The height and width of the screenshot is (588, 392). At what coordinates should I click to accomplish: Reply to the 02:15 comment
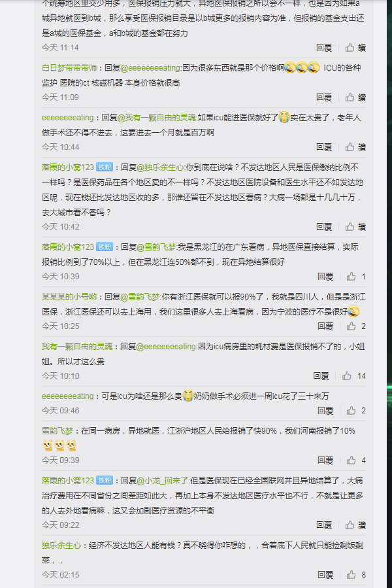point(325,575)
